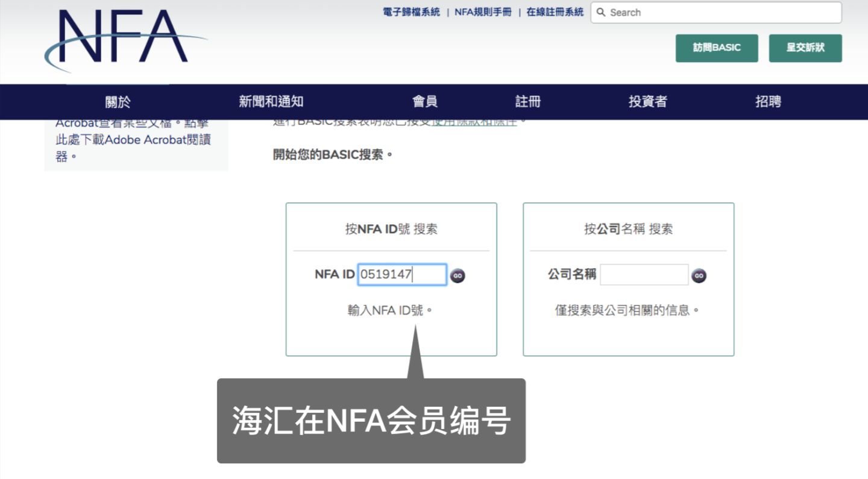The width and height of the screenshot is (868, 479).
Task: Focus the top Search field
Action: 716,13
